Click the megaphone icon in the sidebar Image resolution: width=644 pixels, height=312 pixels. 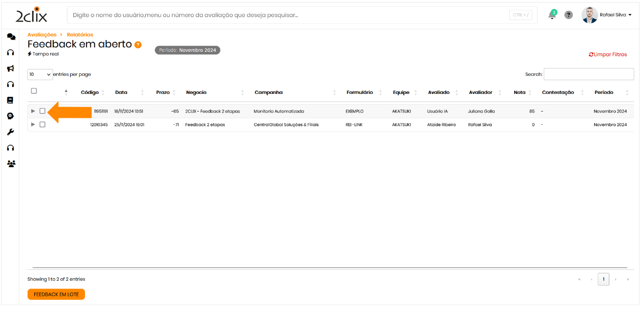[x=11, y=68]
